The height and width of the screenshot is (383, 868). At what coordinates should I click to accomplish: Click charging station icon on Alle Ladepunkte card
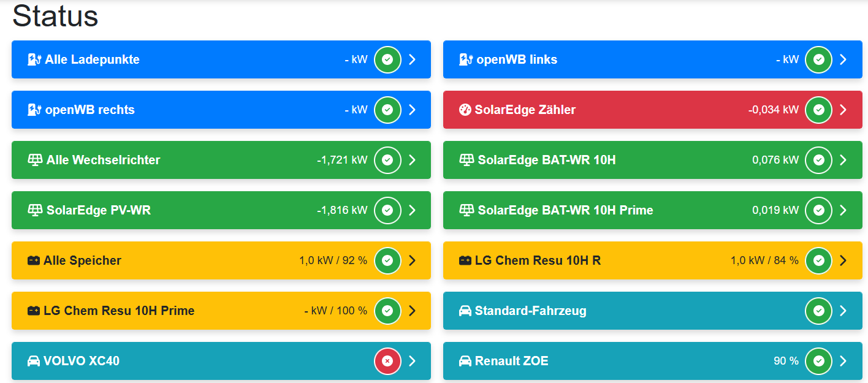point(34,59)
